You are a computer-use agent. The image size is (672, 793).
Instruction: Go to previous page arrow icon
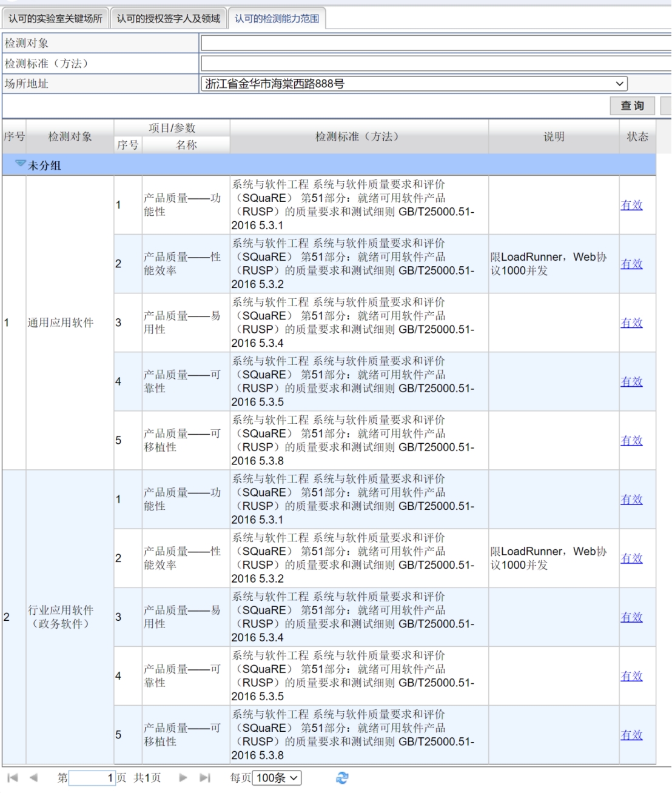pos(33,778)
